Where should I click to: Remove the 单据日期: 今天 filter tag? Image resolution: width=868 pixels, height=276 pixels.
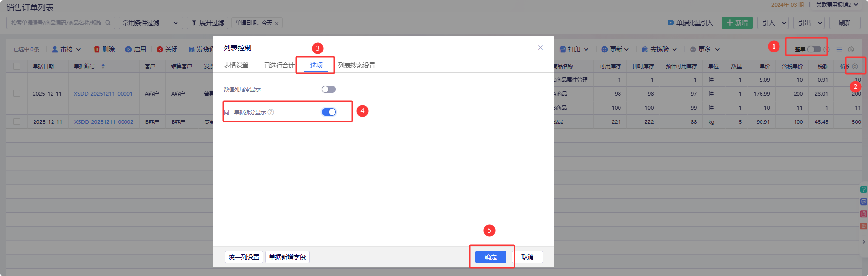click(277, 23)
